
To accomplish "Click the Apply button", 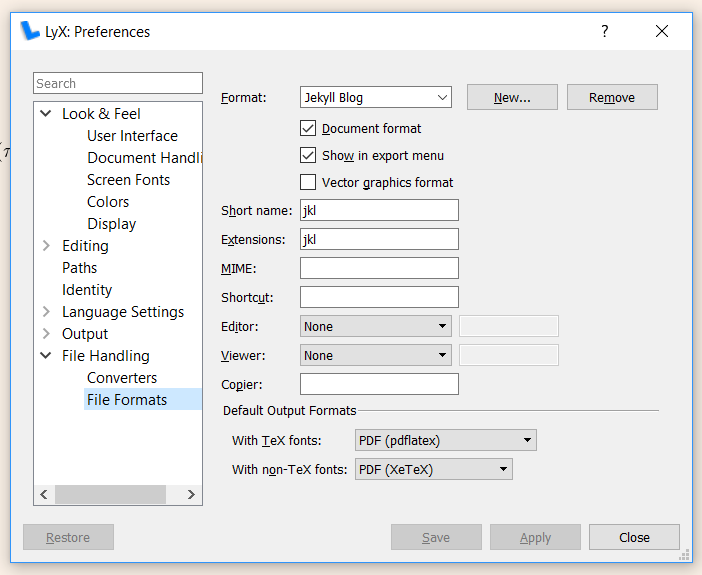I will pos(535,537).
